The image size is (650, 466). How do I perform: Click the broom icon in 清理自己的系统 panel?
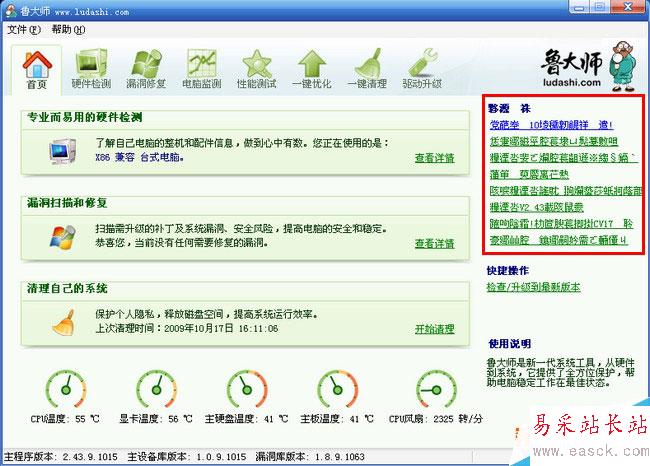click(64, 322)
